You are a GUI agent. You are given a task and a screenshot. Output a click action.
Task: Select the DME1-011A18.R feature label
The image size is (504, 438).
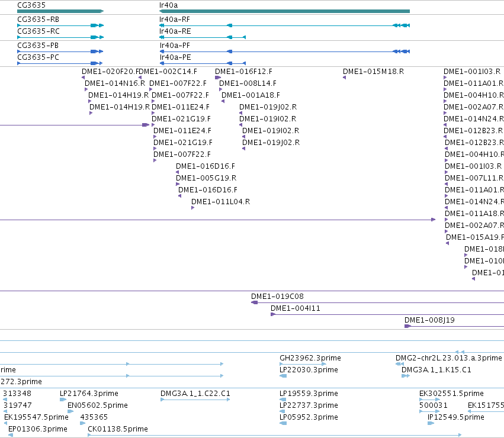(x=474, y=213)
